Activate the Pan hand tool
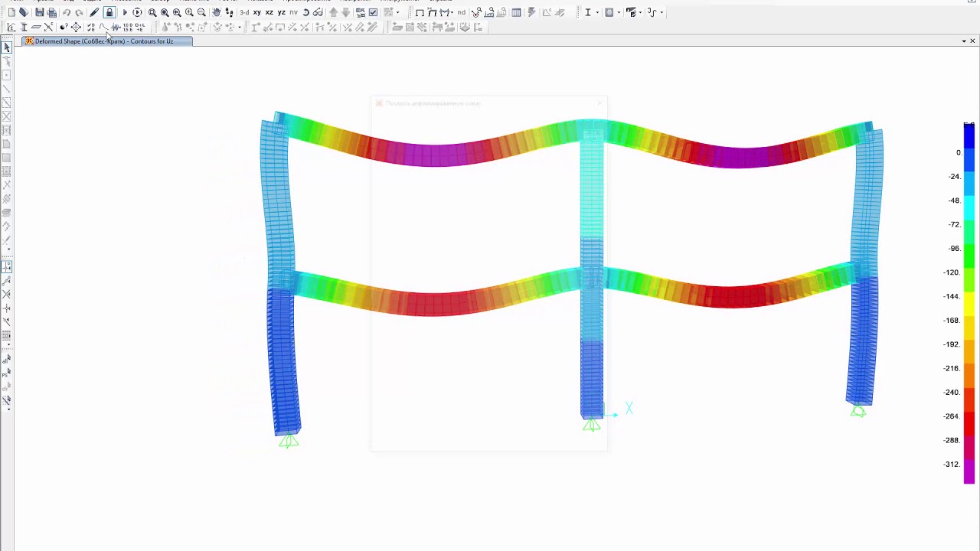The height and width of the screenshot is (551, 980). 217,12
